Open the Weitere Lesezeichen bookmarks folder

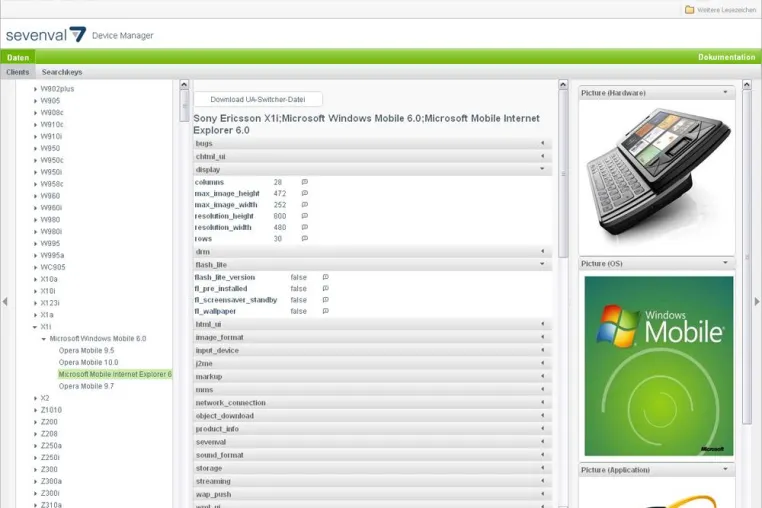click(x=721, y=10)
